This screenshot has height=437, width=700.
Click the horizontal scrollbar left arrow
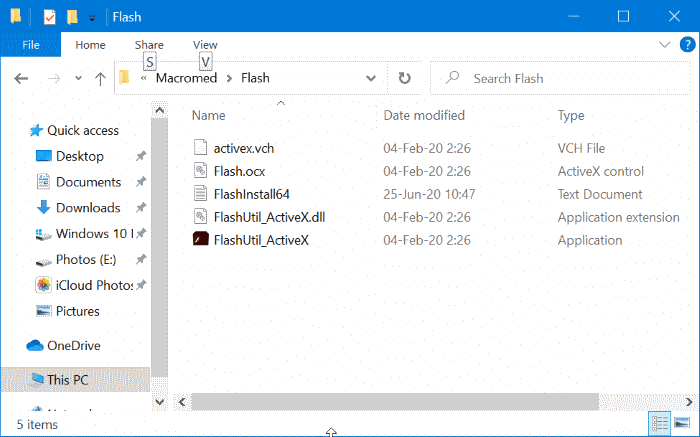coord(182,402)
